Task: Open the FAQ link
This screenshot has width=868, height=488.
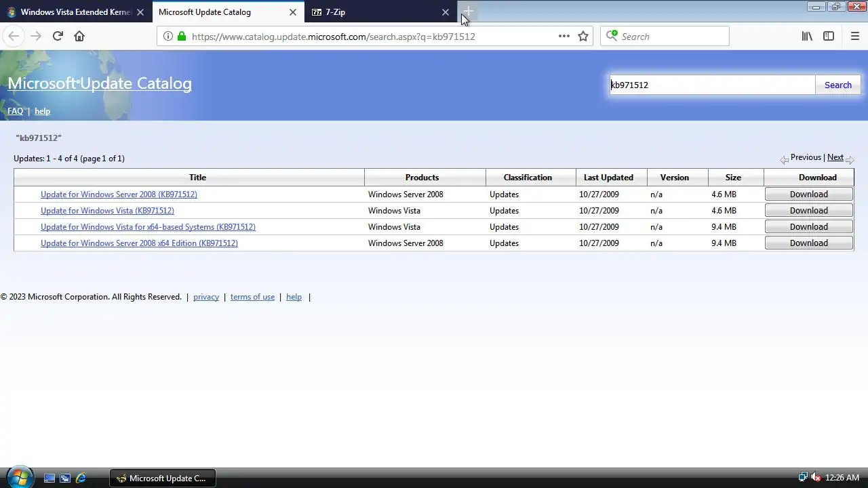Action: tap(15, 111)
